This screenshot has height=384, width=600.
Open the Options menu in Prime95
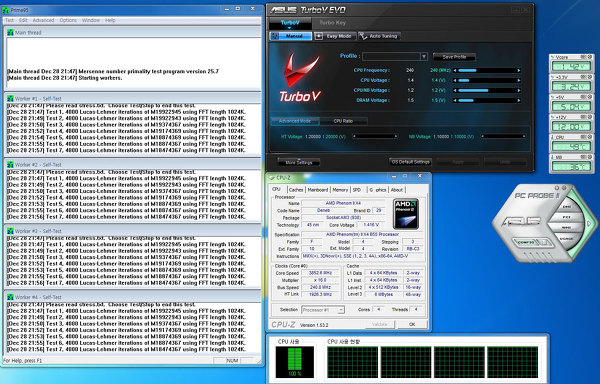pyautogui.click(x=68, y=20)
